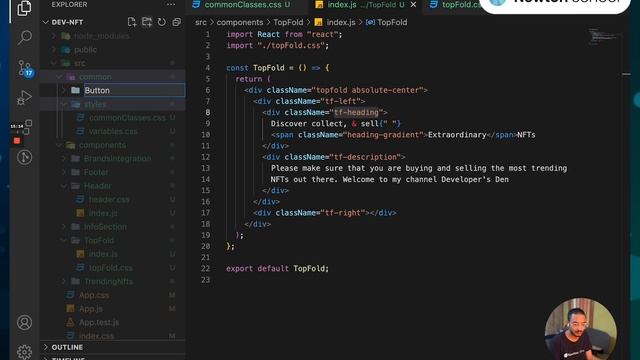
Task: Click "export default TopFold;" line
Action: [x=277, y=268]
